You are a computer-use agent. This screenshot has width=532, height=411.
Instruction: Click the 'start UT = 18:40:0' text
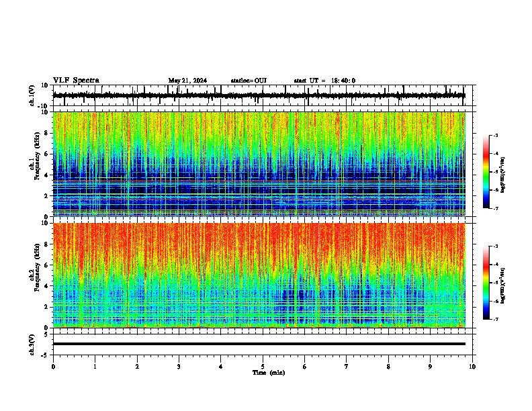pos(324,81)
